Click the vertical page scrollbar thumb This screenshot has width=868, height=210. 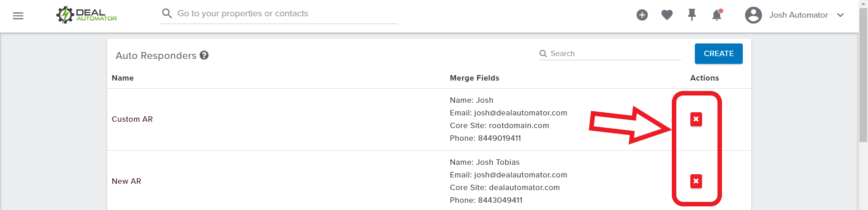click(863, 76)
